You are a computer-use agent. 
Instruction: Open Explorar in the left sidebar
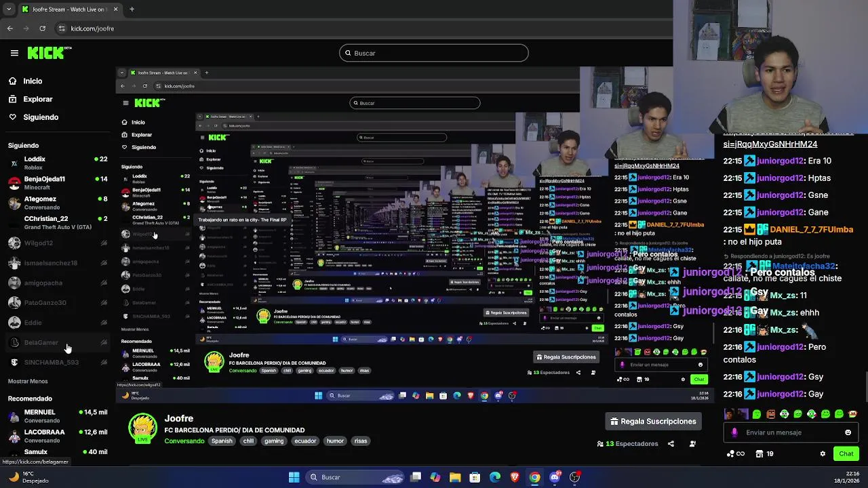37,99
